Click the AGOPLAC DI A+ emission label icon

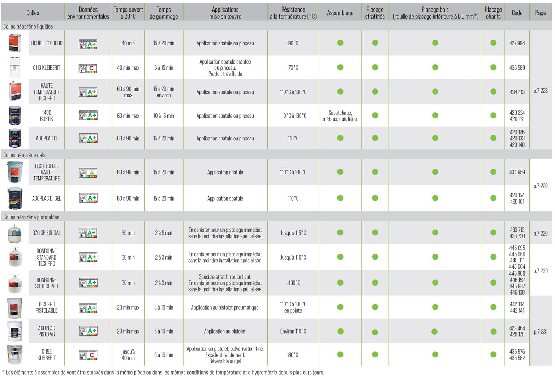click(88, 138)
